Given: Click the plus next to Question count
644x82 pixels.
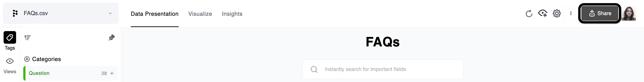Looking at the screenshot, I should click(112, 73).
